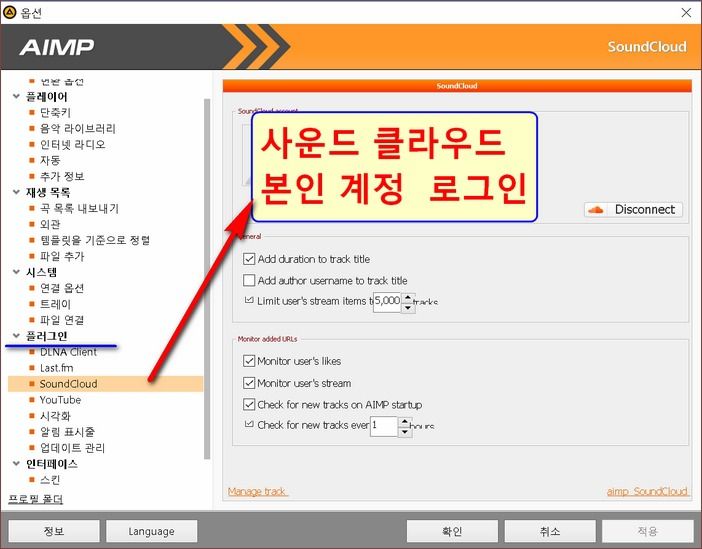This screenshot has height=549, width=702.
Task: Increase the stream items limit
Action: pos(408,297)
